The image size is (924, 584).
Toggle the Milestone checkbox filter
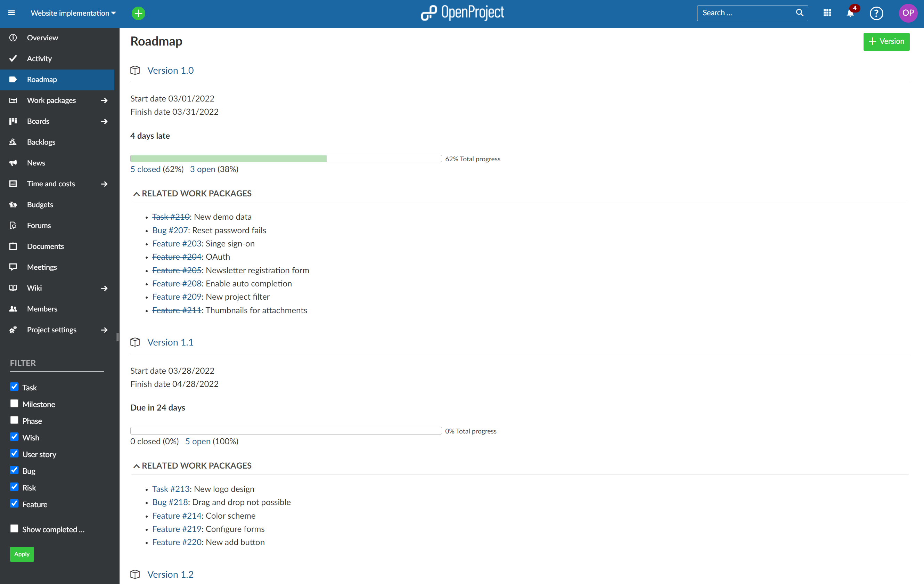click(15, 404)
